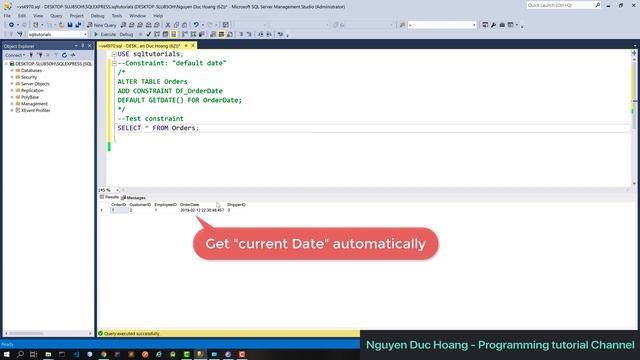Click the Paste icon in the toolbar
640x360 pixels.
pos(184,25)
